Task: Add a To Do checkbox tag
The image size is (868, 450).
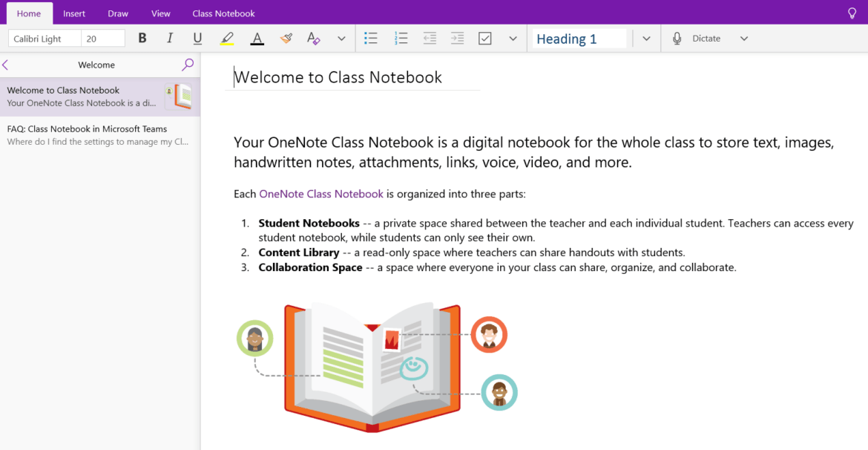Action: coord(485,38)
